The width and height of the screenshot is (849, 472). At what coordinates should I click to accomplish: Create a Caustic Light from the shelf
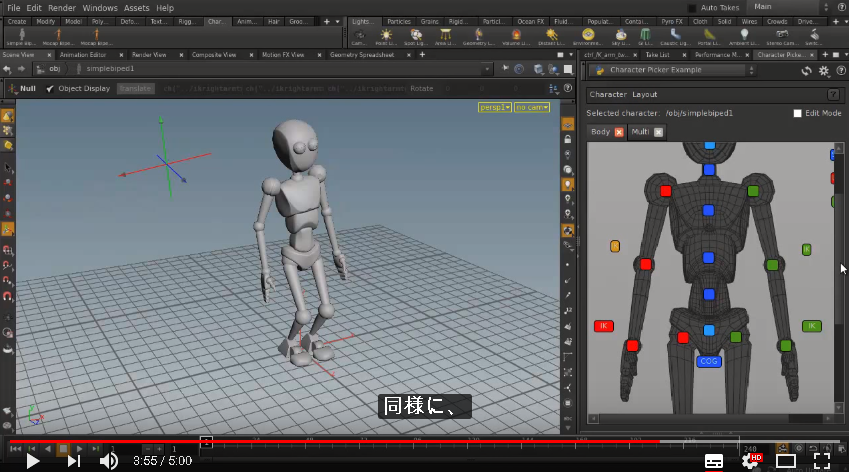pos(675,37)
